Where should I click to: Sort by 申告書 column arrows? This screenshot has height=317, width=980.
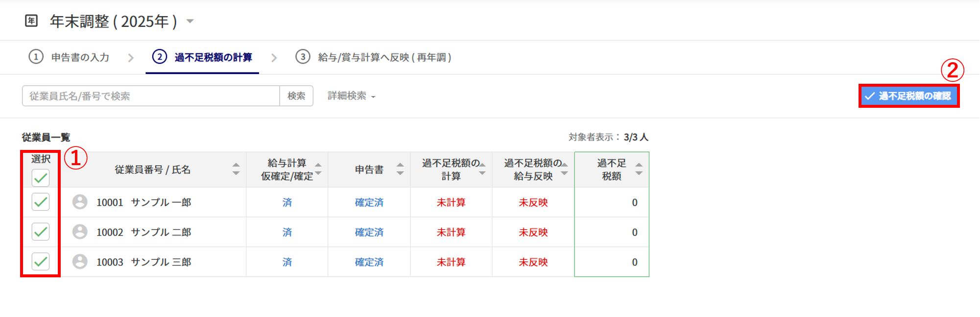400,169
